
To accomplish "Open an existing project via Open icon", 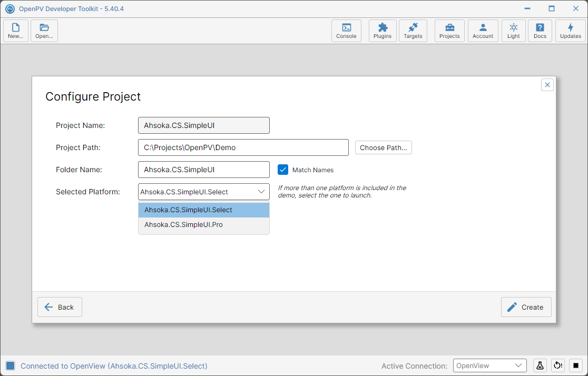I will [x=44, y=31].
